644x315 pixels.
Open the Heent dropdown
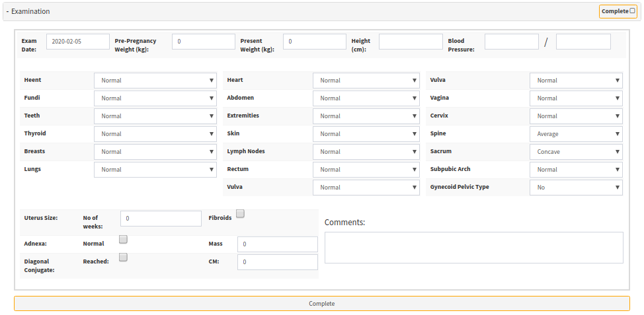[x=155, y=81]
